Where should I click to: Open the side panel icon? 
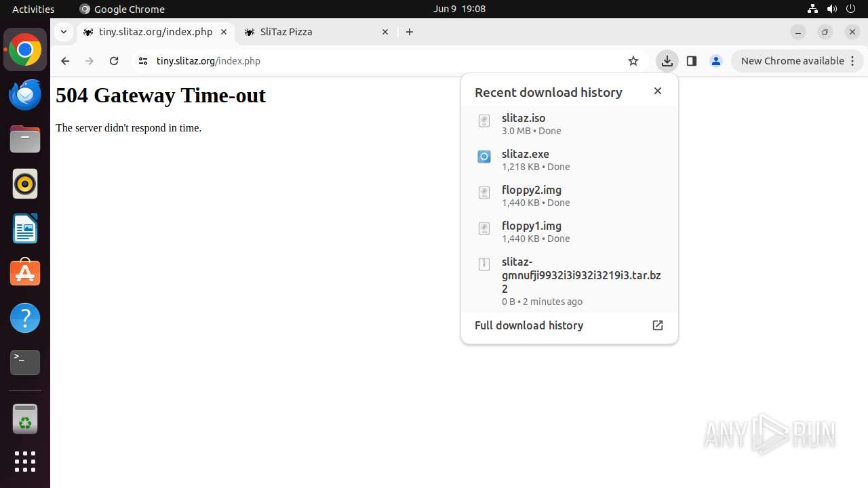click(x=692, y=61)
